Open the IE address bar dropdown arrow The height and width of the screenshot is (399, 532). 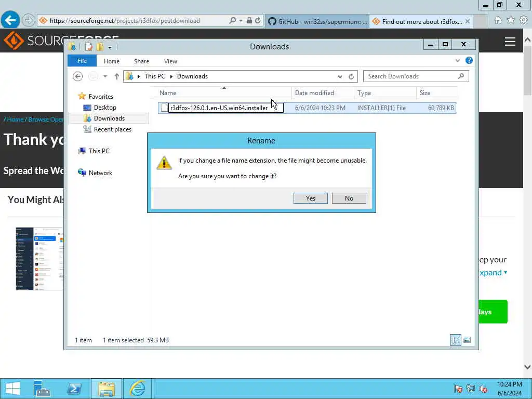pyautogui.click(x=241, y=21)
